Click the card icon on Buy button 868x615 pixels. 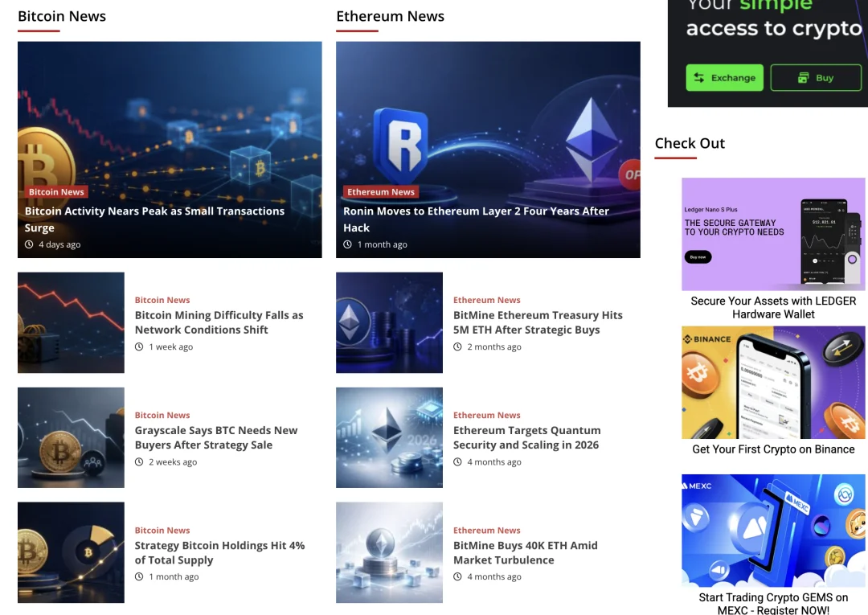[x=803, y=77]
